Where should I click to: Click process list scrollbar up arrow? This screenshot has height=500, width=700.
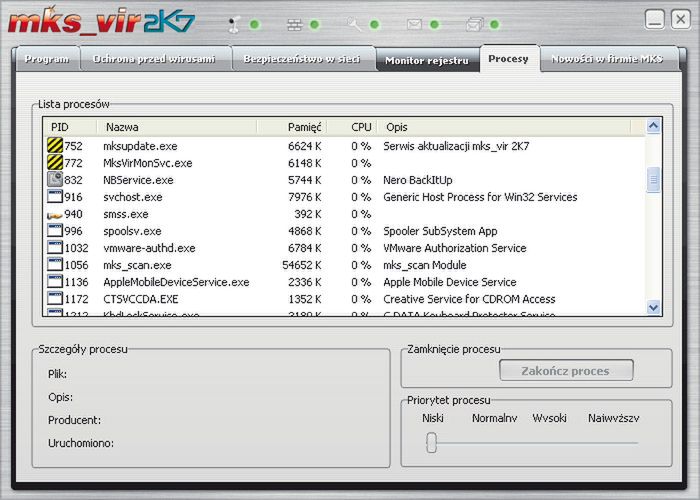point(653,126)
